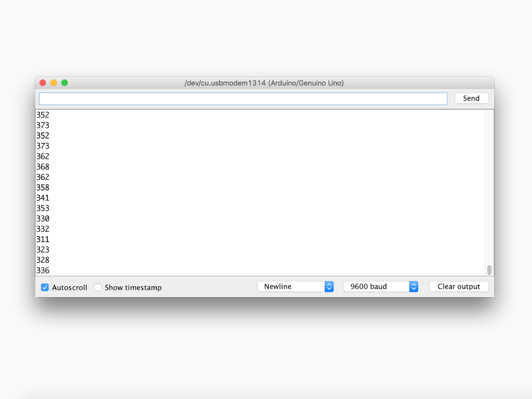Enable the Show timestamp checkbox
Screen dimensions: 532x399
point(98,287)
